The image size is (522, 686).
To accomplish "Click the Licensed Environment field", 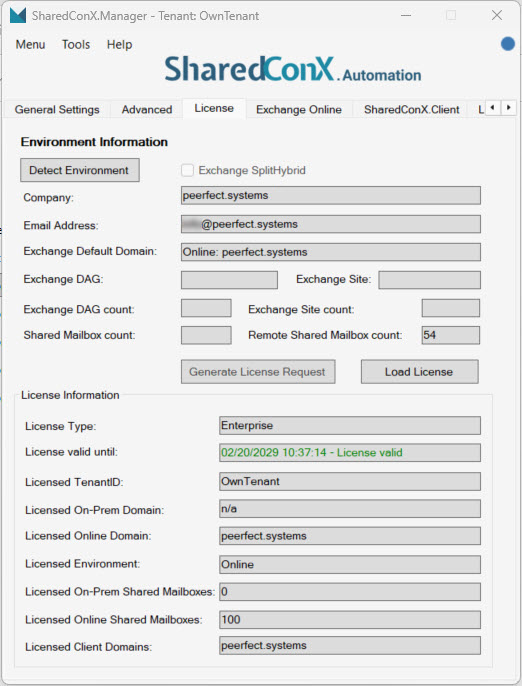I will point(350,564).
